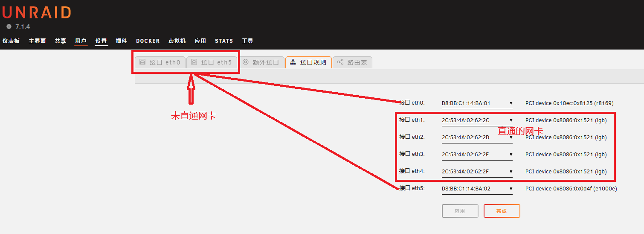
Task: Click the network port icon on 接口 eth5 tab
Action: [x=194, y=62]
